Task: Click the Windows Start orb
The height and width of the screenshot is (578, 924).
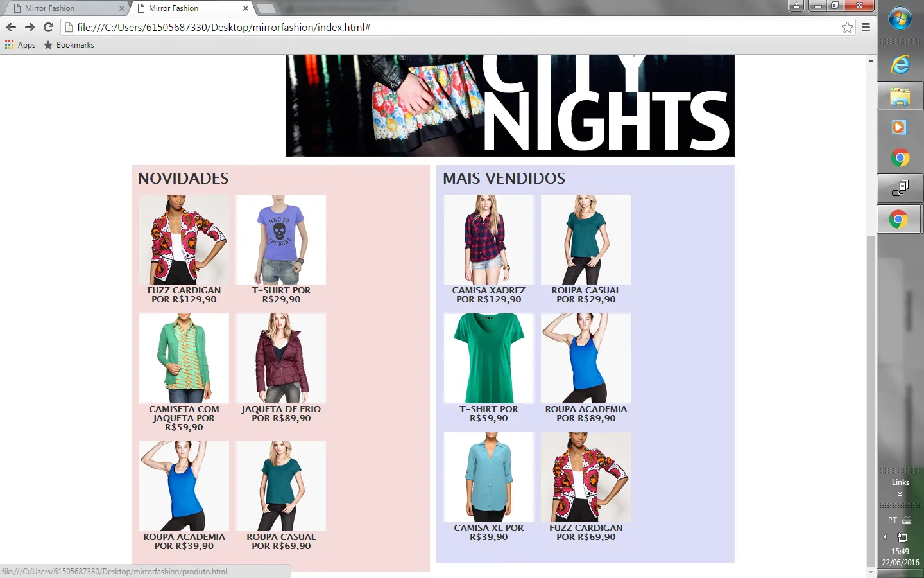Action: coord(900,19)
